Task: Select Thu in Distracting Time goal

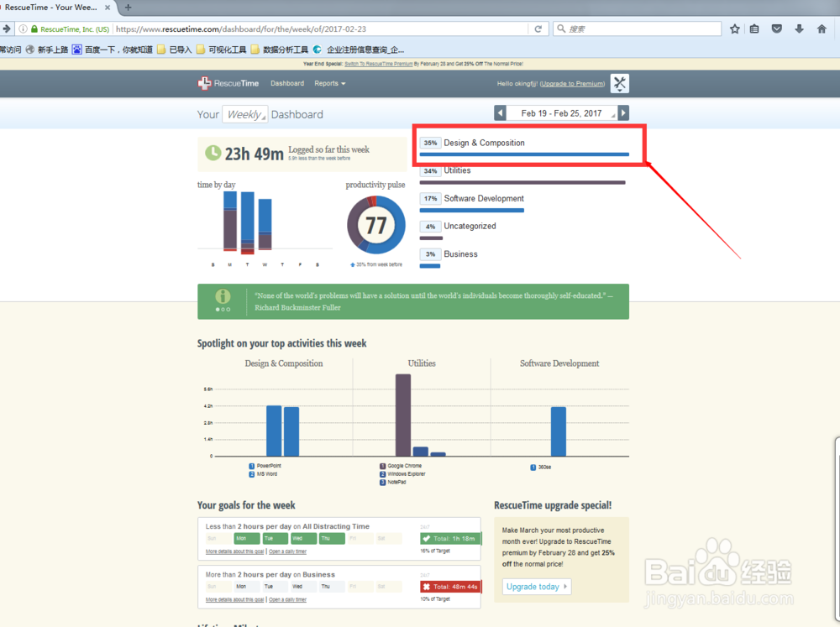Action: (x=332, y=539)
